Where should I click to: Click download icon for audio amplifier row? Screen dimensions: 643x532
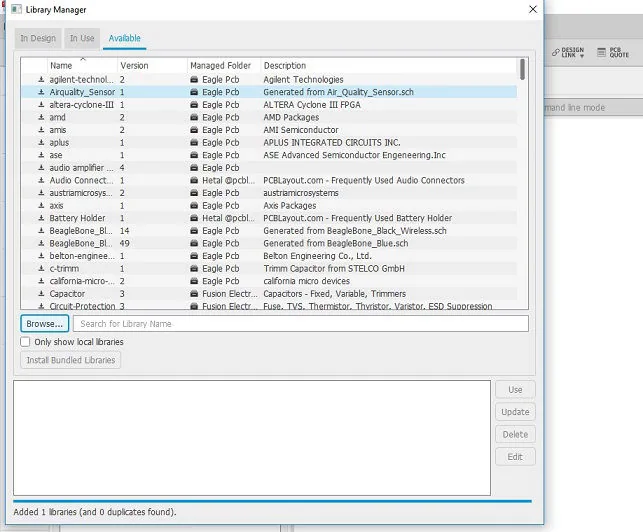41,168
